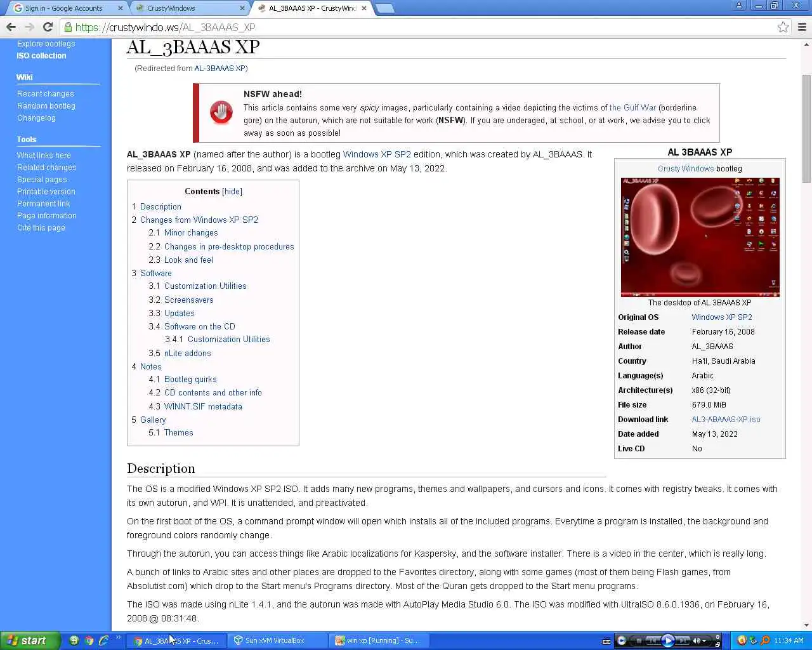
Task: Open What links here tool
Action: pyautogui.click(x=44, y=156)
